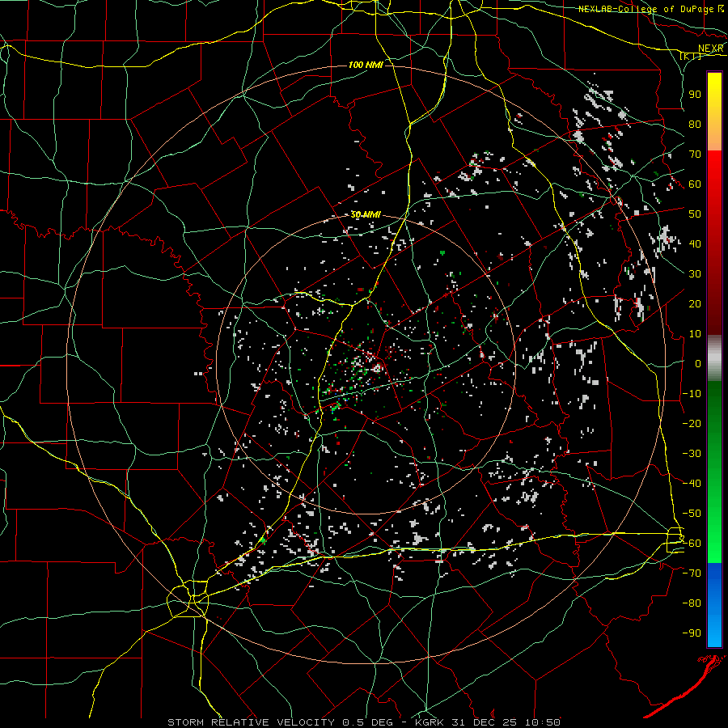Screen dimensions: 728x728
Task: Select the -80 value on velocity scale
Action: pos(692,603)
